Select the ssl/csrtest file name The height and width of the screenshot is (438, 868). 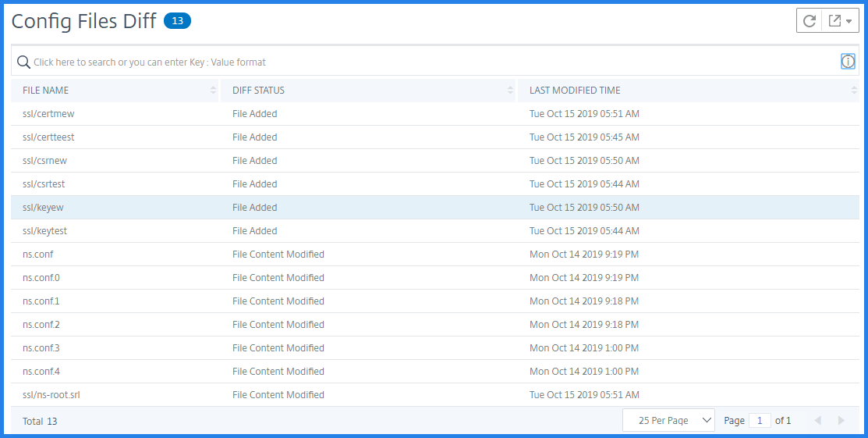[x=44, y=183]
